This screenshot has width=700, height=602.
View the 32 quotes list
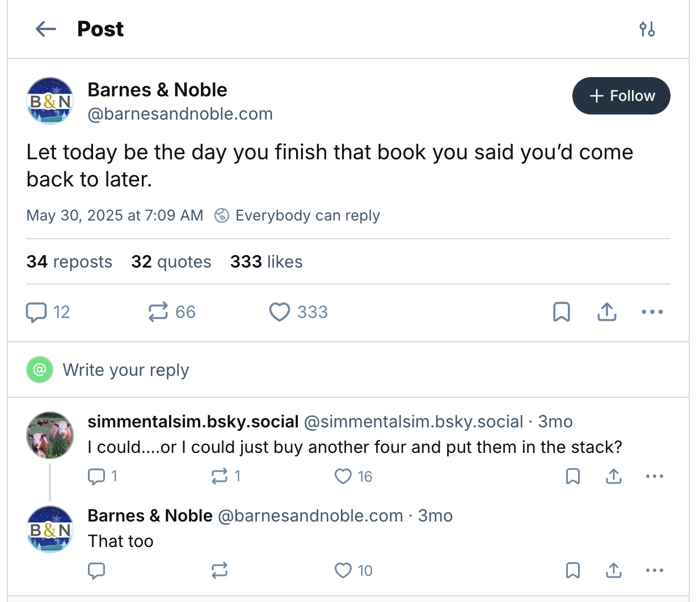(x=171, y=262)
